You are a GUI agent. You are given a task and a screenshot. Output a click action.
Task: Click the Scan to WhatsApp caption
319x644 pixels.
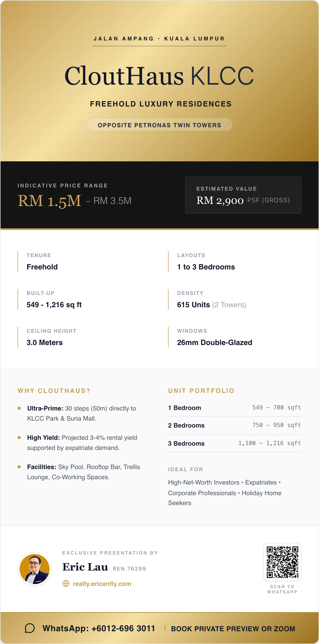[x=282, y=589]
